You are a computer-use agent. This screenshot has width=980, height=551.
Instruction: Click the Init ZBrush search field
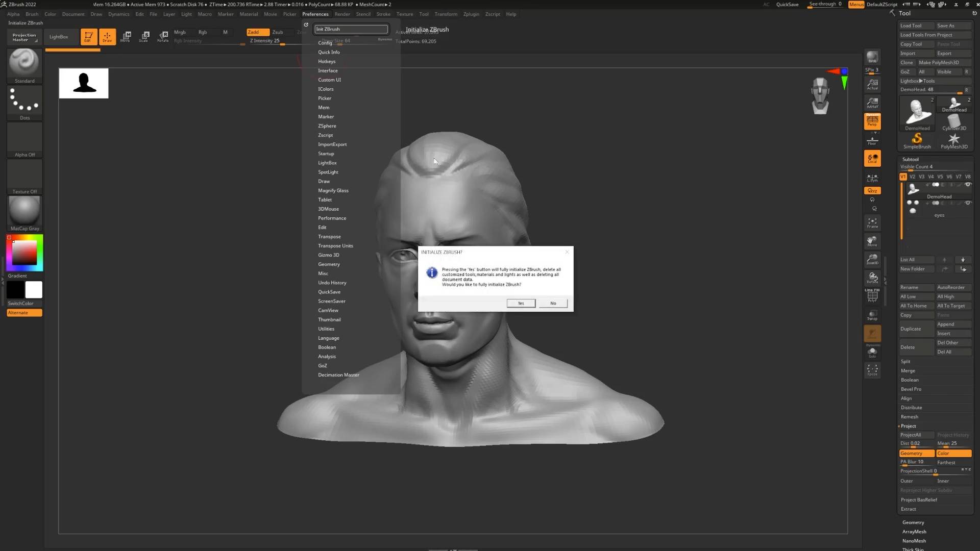351,29
